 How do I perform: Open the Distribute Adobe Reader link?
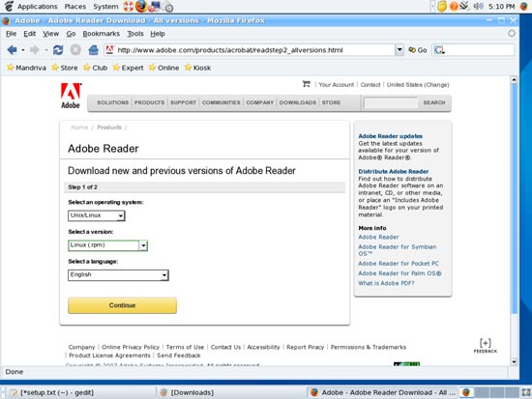394,172
